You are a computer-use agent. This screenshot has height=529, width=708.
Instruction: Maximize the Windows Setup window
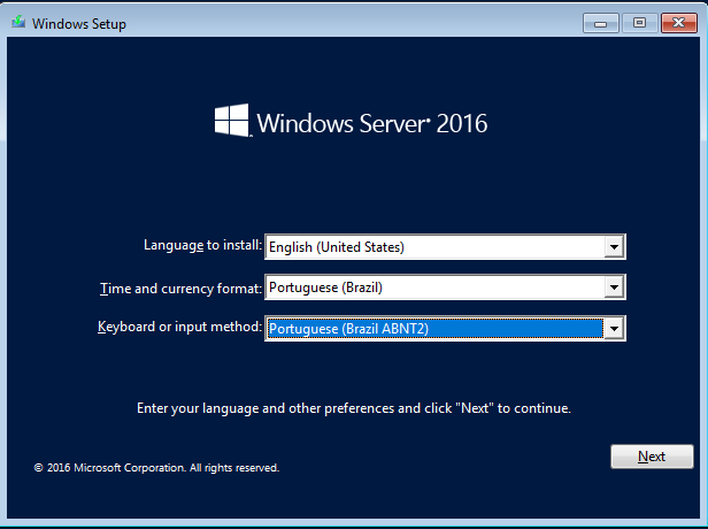pyautogui.click(x=639, y=23)
